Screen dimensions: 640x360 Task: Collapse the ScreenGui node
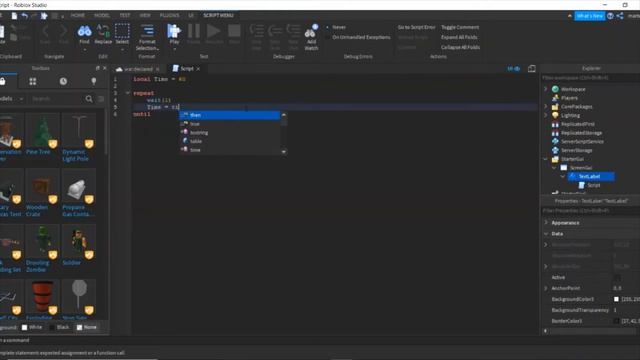click(554, 168)
